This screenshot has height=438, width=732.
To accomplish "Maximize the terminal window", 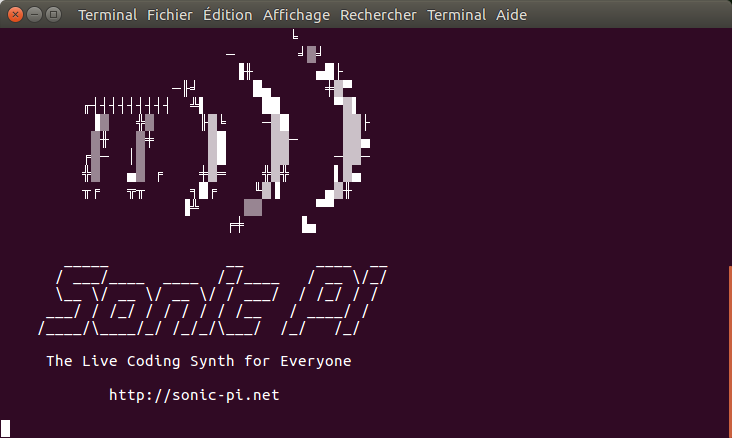I will pos(54,14).
